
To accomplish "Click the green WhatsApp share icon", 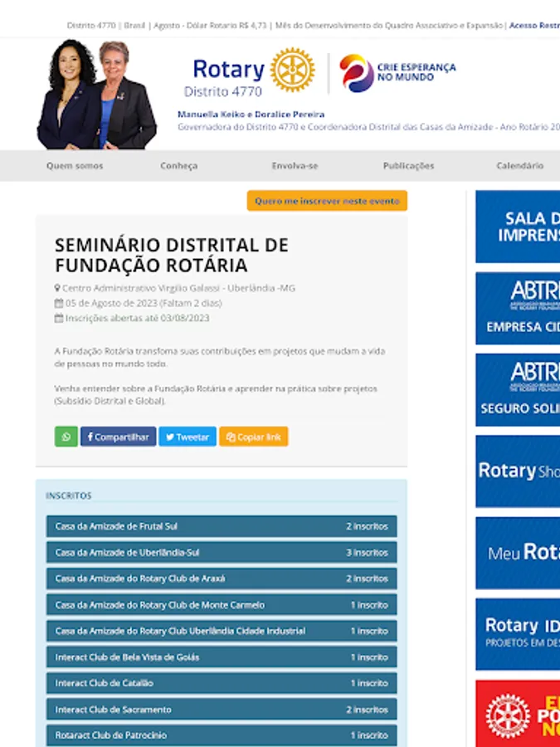I will click(x=66, y=437).
